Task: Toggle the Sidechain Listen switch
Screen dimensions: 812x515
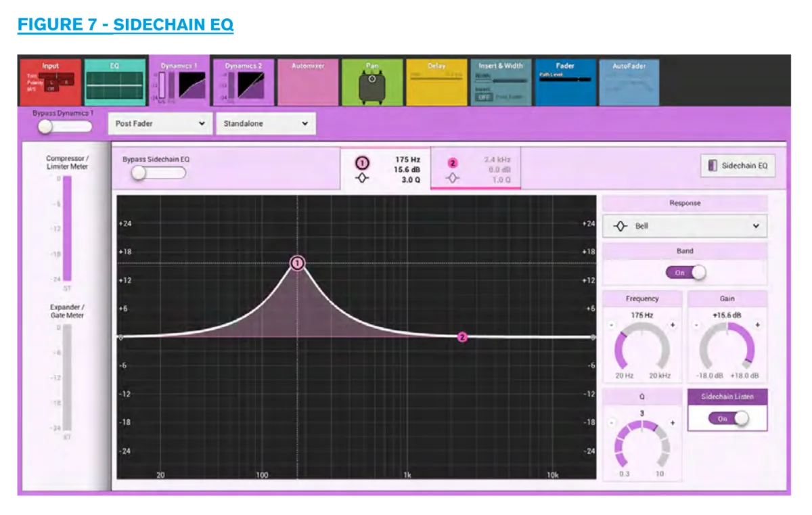Action: coord(728,419)
